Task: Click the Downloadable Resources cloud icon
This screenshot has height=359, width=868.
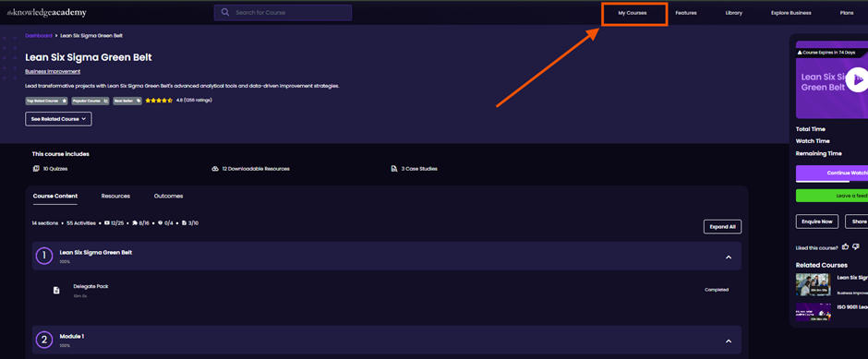Action: [x=215, y=169]
